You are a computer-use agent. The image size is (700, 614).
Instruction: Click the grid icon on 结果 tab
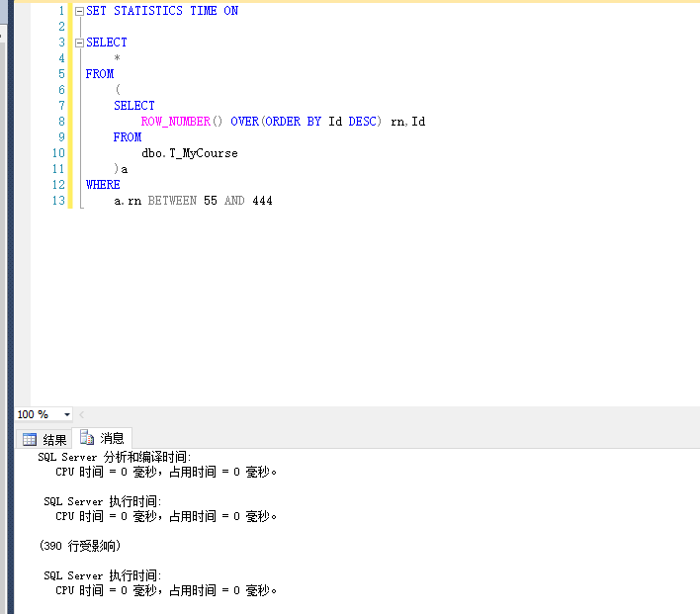coord(30,440)
